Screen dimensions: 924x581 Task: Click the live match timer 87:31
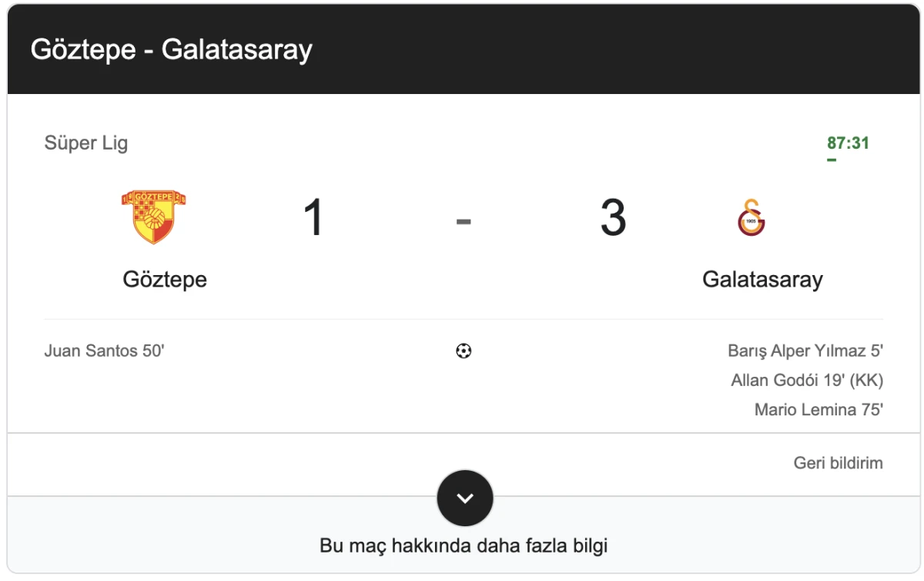point(848,143)
